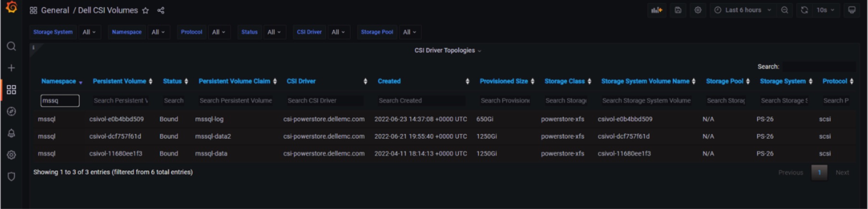Click the 650Gi provisioned size value
868x209 pixels.
(x=485, y=119)
